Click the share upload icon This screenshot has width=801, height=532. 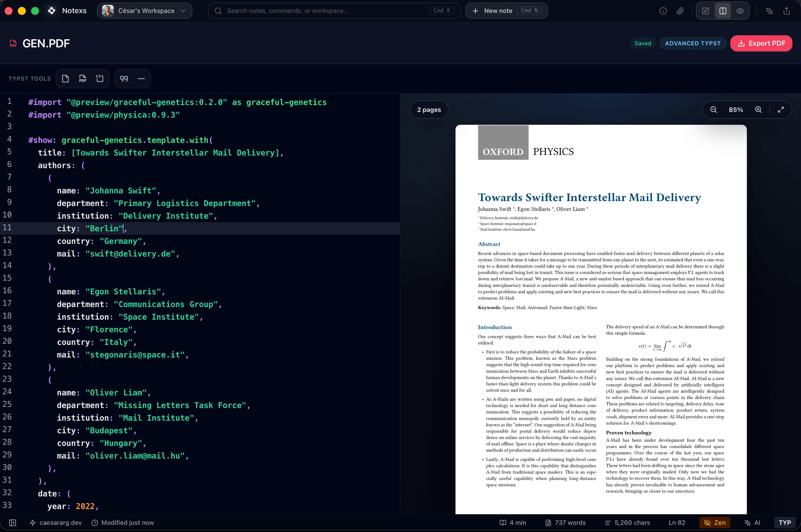pos(786,11)
